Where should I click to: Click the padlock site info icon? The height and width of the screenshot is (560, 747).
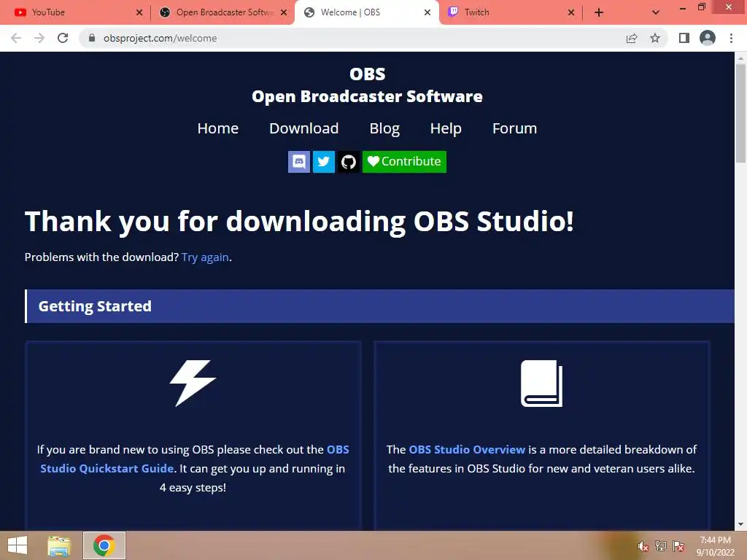(x=92, y=38)
